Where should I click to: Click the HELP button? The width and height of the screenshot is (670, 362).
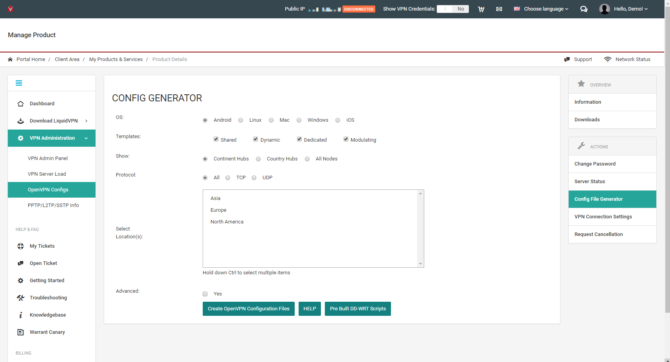[x=309, y=309]
